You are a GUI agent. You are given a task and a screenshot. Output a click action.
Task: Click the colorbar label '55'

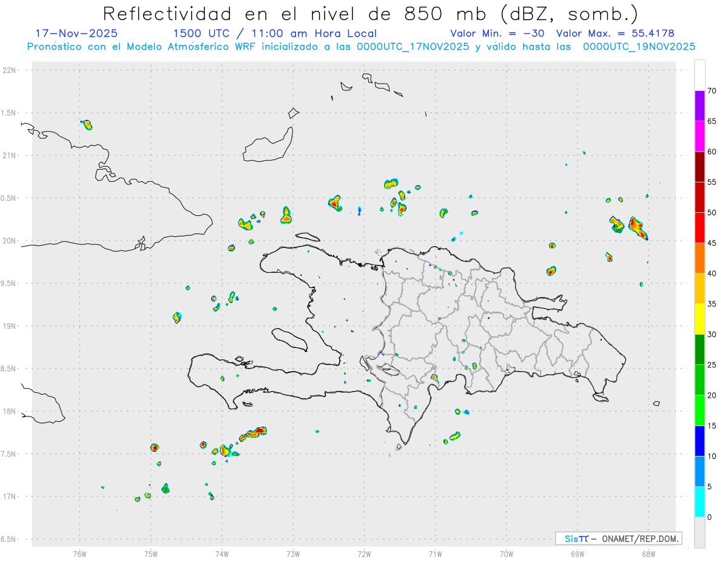point(712,182)
